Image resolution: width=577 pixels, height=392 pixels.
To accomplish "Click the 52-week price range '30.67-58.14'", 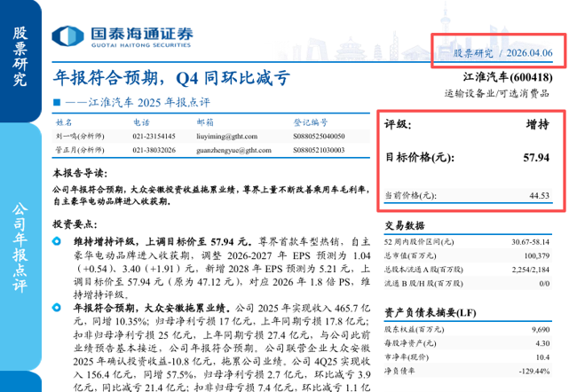I will (530, 242).
